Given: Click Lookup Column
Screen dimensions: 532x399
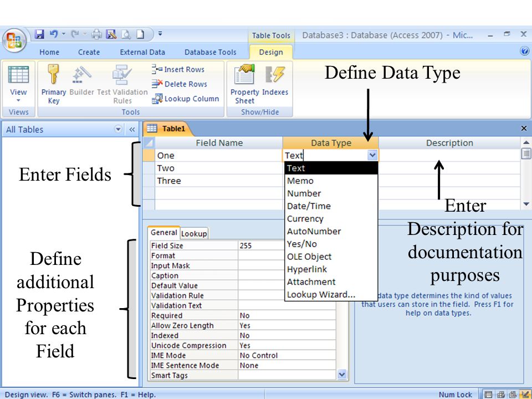Looking at the screenshot, I should tap(185, 99).
